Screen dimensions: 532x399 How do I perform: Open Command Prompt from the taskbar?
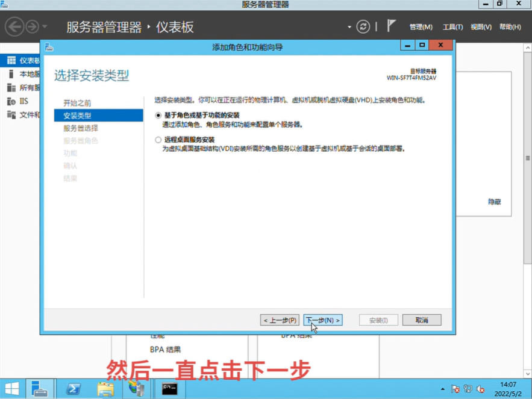point(169,389)
